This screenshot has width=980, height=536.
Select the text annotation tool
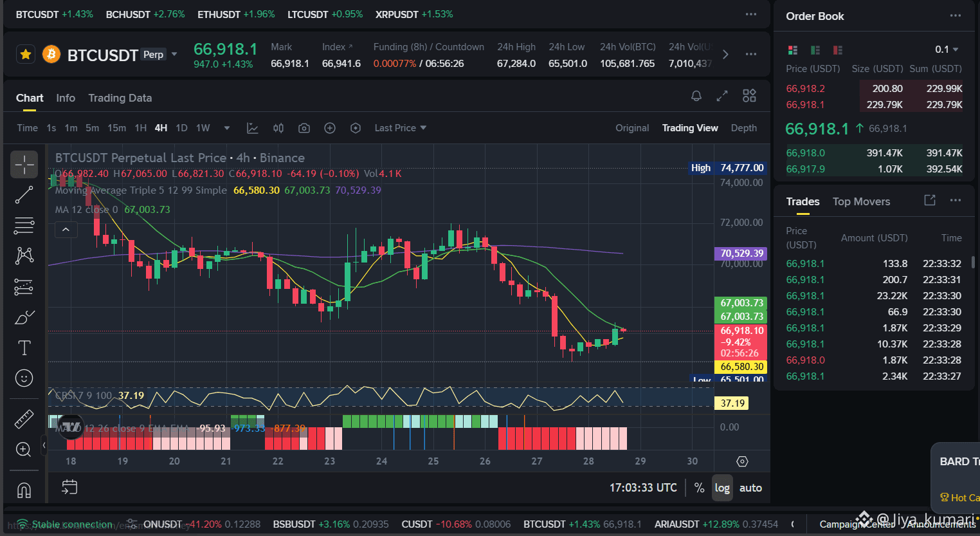point(24,348)
